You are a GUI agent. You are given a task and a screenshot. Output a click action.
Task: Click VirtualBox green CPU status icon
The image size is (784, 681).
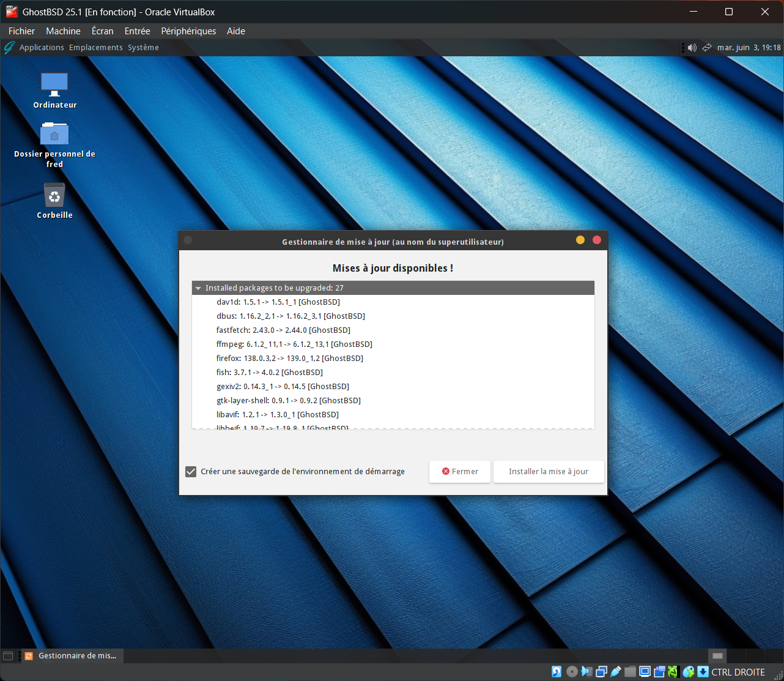click(x=673, y=672)
